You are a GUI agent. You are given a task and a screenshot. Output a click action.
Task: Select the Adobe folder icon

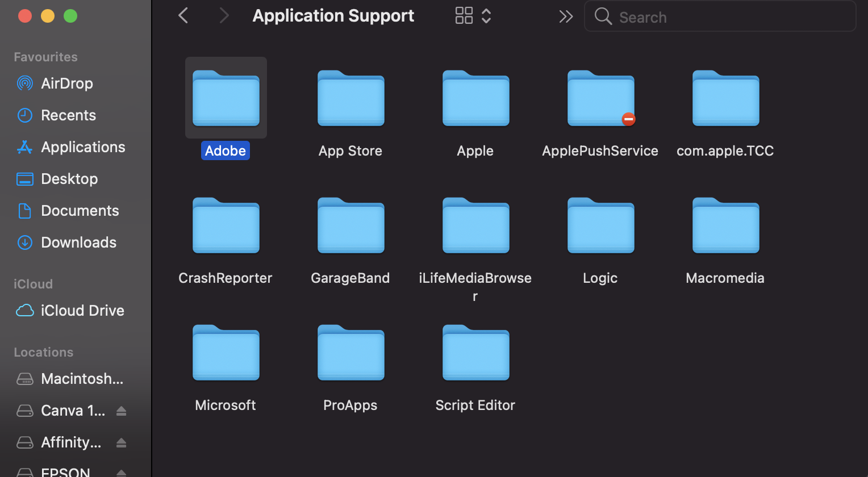point(226,98)
